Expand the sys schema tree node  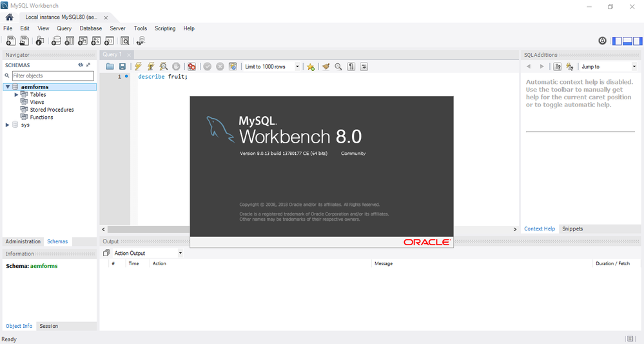[x=8, y=125]
